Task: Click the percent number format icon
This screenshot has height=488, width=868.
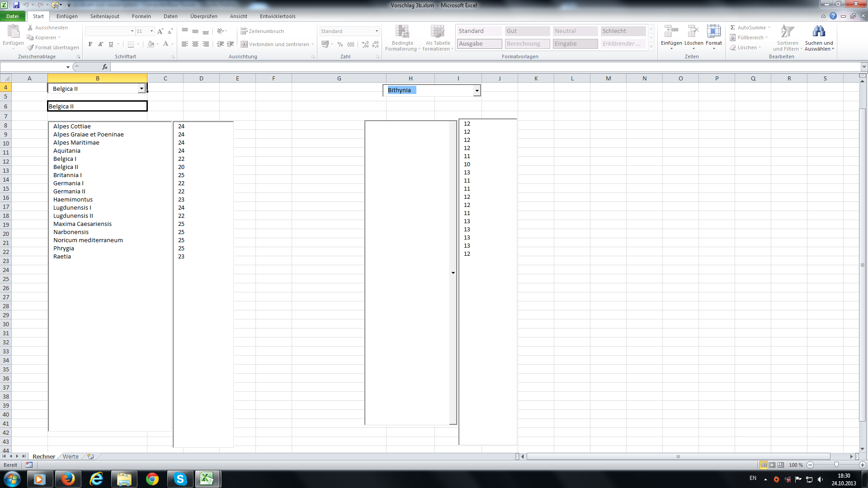Action: (x=340, y=44)
